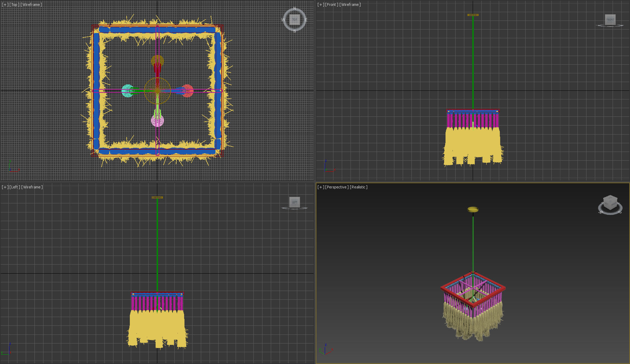This screenshot has width=630, height=364.
Task: Select the pink bulb sphere in Top viewport
Action: 157,121
